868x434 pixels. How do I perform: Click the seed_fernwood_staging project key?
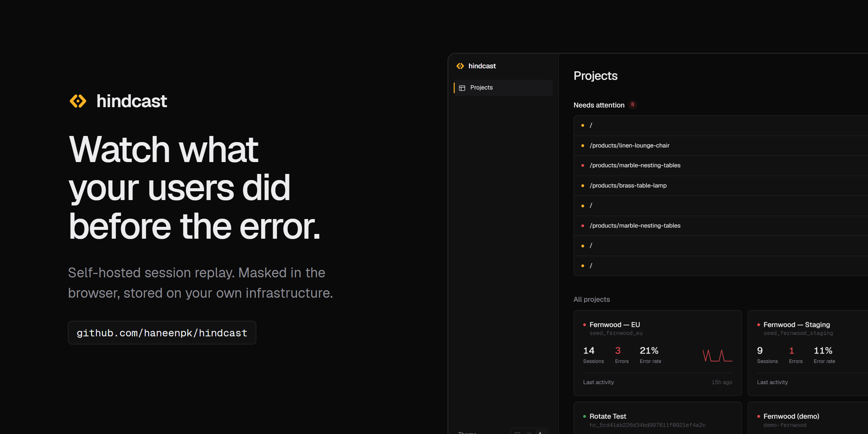point(798,333)
